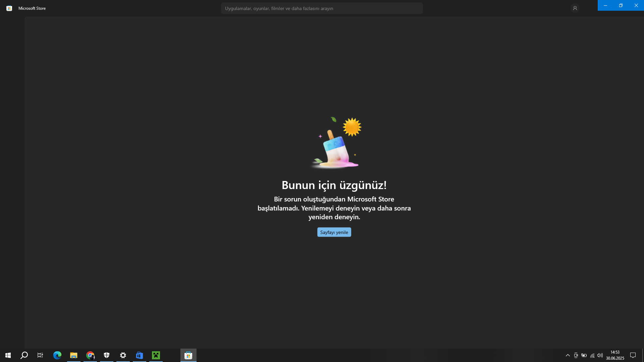Open the blue store bag taskbar icon

(140, 355)
